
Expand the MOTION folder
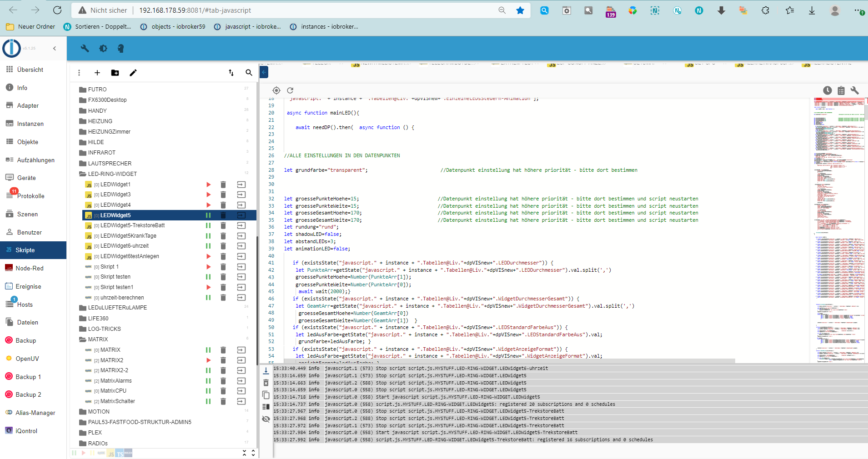coord(98,412)
